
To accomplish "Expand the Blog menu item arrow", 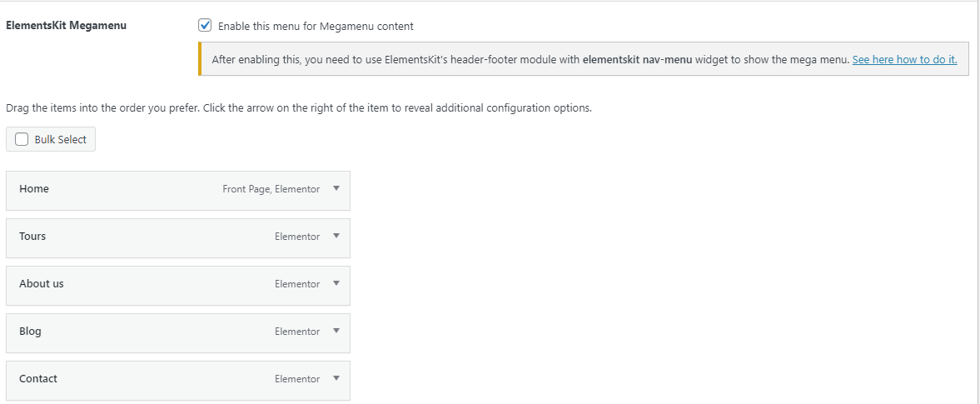I will pyautogui.click(x=336, y=331).
